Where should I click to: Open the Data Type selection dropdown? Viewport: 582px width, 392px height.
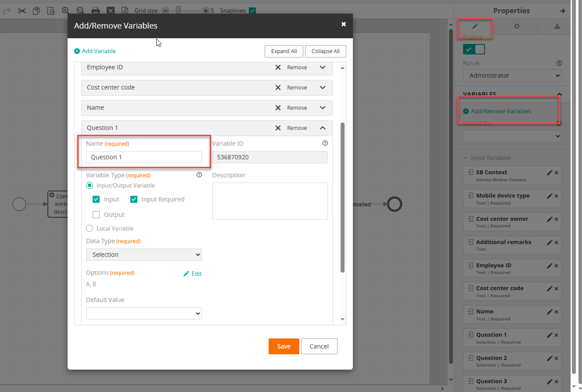point(144,255)
